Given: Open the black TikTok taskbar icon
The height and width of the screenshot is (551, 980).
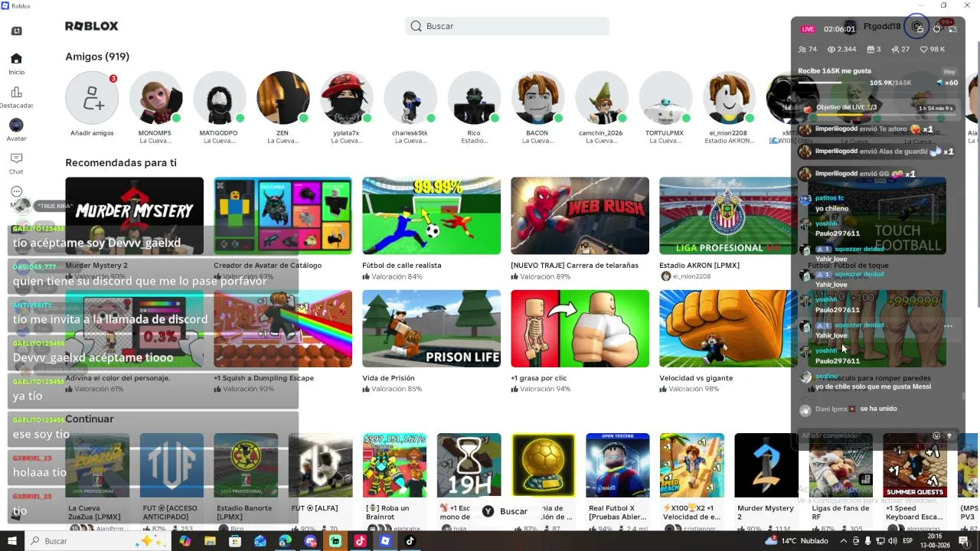Looking at the screenshot, I should (410, 541).
